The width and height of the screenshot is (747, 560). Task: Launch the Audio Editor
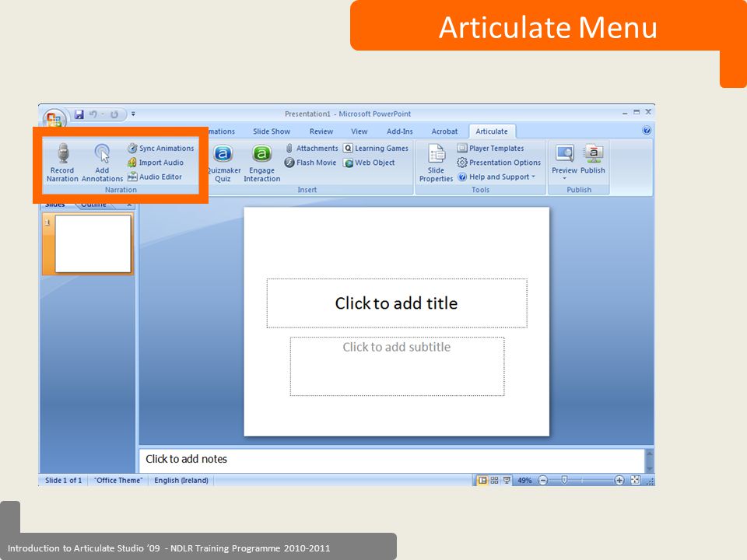click(x=154, y=177)
